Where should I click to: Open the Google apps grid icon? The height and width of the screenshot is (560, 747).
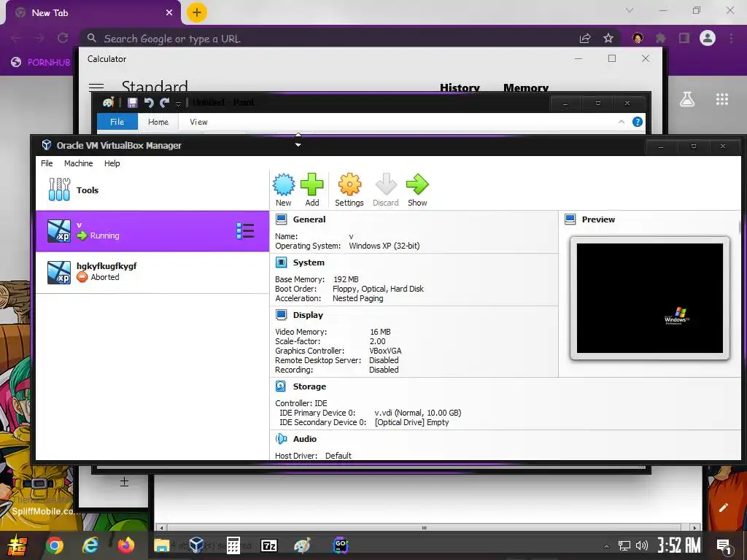pyautogui.click(x=722, y=99)
